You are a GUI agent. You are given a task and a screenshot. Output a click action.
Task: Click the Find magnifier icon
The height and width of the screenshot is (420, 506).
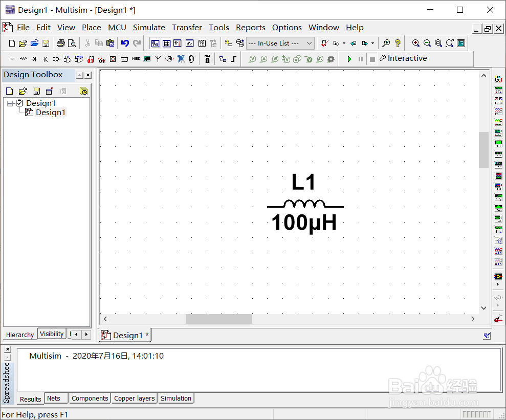tap(386, 43)
